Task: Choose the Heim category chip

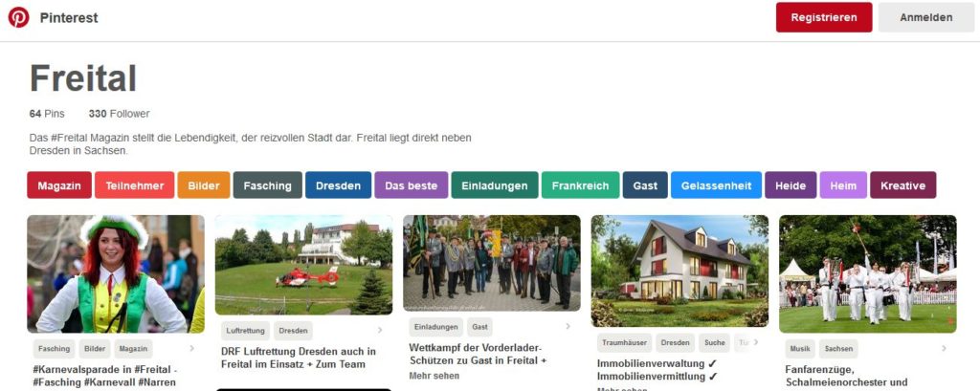Action: pos(843,185)
